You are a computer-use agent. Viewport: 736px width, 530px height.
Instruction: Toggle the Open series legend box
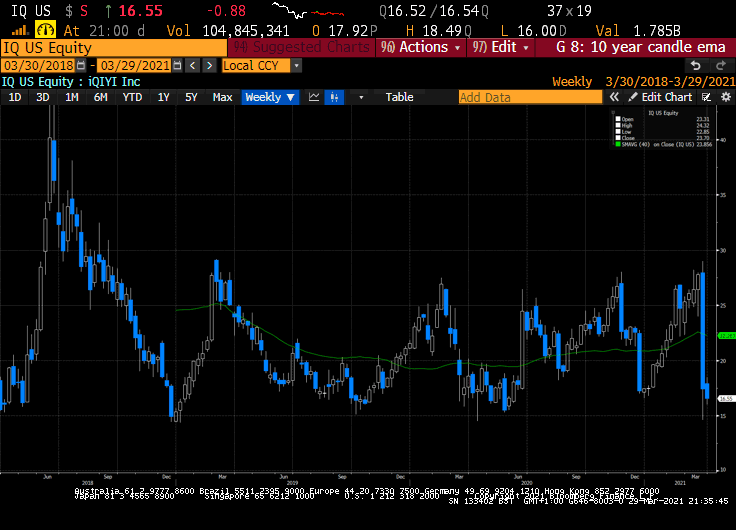[x=618, y=119]
